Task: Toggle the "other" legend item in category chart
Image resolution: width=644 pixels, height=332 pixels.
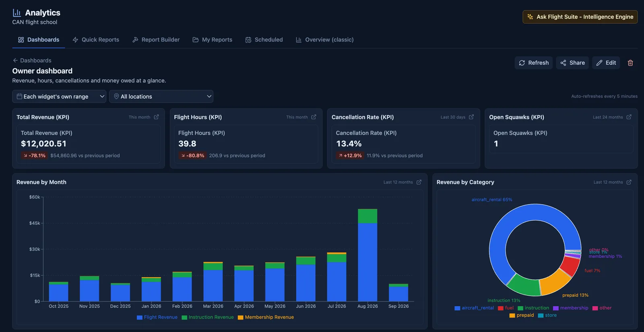Action: tap(602, 308)
